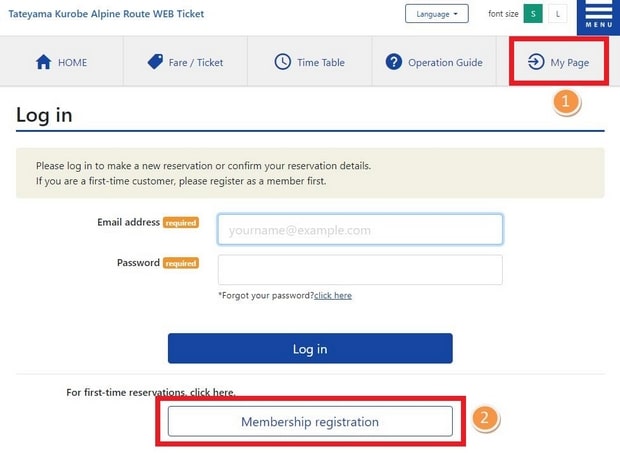The image size is (620, 453).
Task: Go to the HOME tab
Action: (61, 61)
